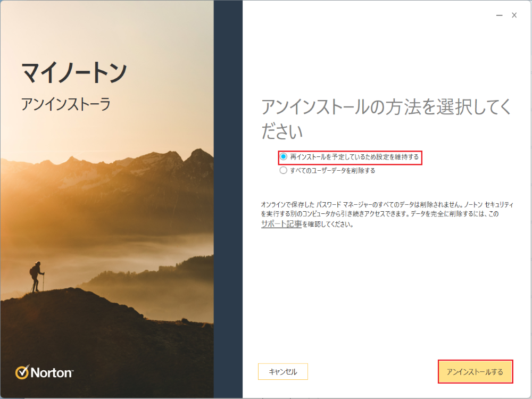
Task: Open the サポート記事 link
Action: 281,224
